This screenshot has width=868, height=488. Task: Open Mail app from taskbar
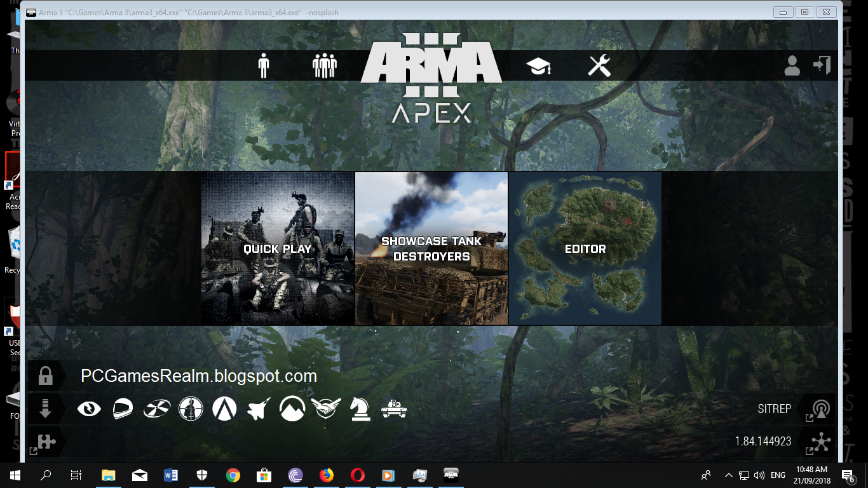coord(140,475)
